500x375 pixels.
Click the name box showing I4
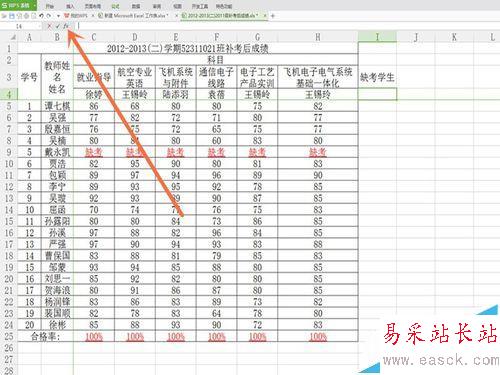tap(21, 26)
